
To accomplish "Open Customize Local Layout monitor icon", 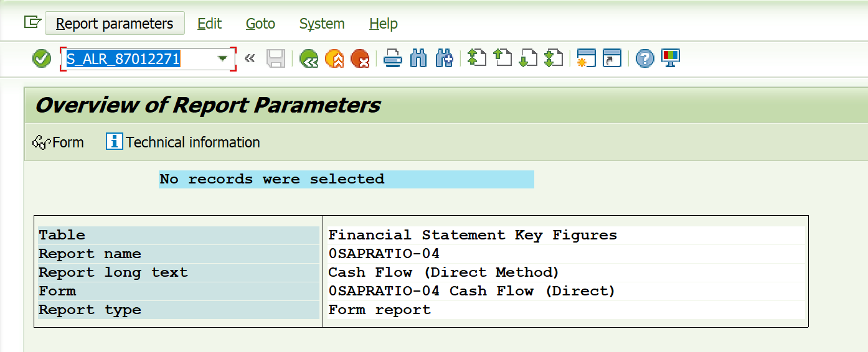I will click(671, 58).
